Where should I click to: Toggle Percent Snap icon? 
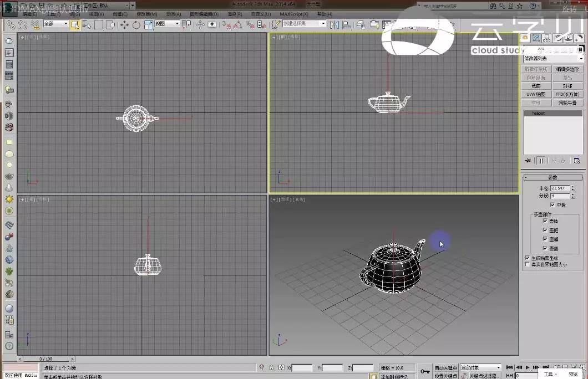pos(250,25)
